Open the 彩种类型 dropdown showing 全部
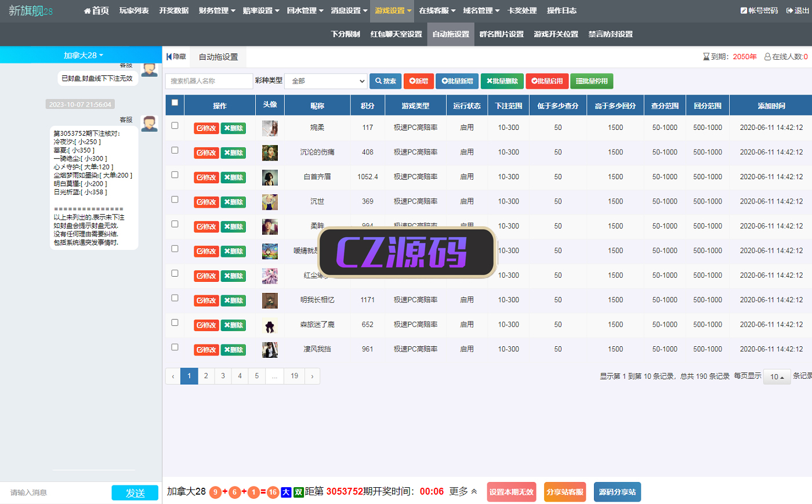 325,81
